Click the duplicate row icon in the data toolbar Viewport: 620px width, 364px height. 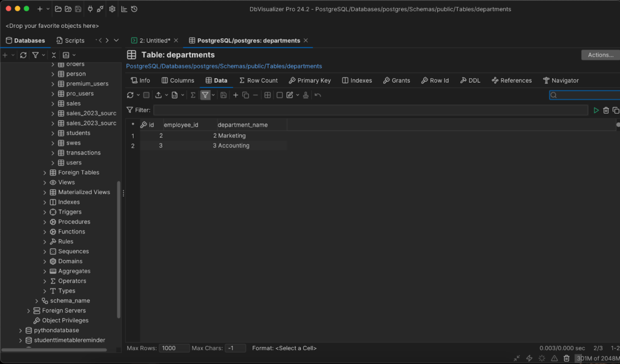coord(246,95)
